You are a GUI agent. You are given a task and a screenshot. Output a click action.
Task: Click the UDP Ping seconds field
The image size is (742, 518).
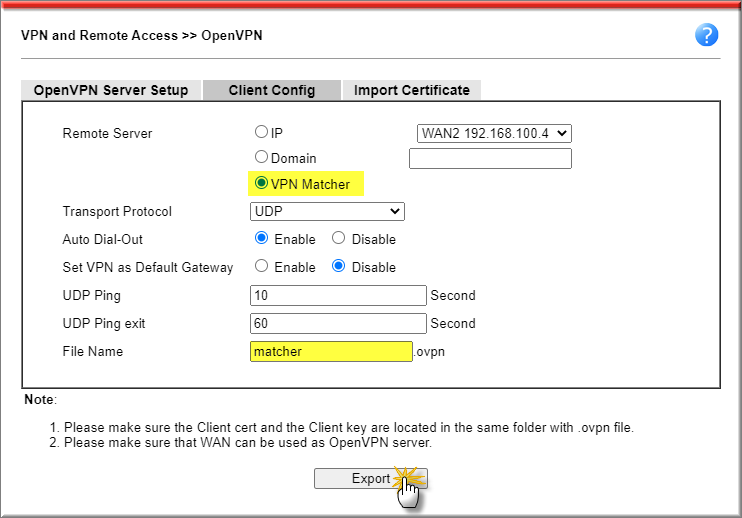tap(338, 295)
